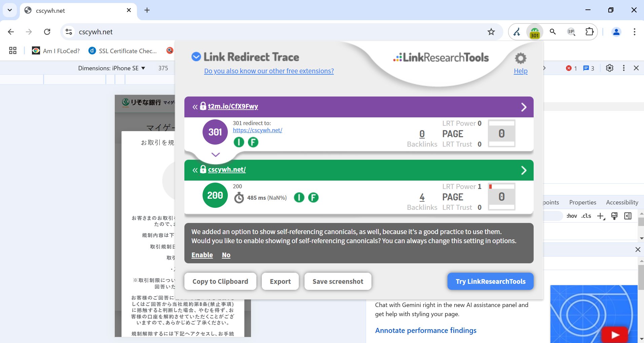Toggle the .cls element classes panel
Viewport: 644px width, 343px height.
(x=586, y=216)
